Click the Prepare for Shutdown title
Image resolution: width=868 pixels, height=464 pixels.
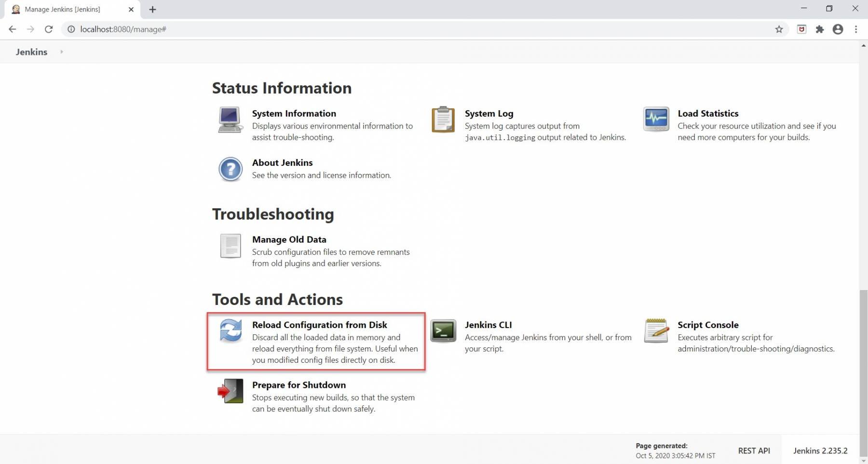click(298, 385)
